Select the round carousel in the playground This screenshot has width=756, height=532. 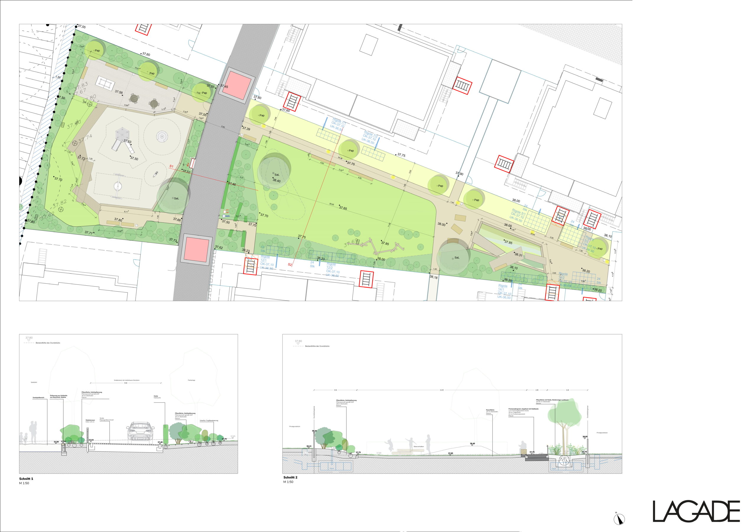coord(162,136)
